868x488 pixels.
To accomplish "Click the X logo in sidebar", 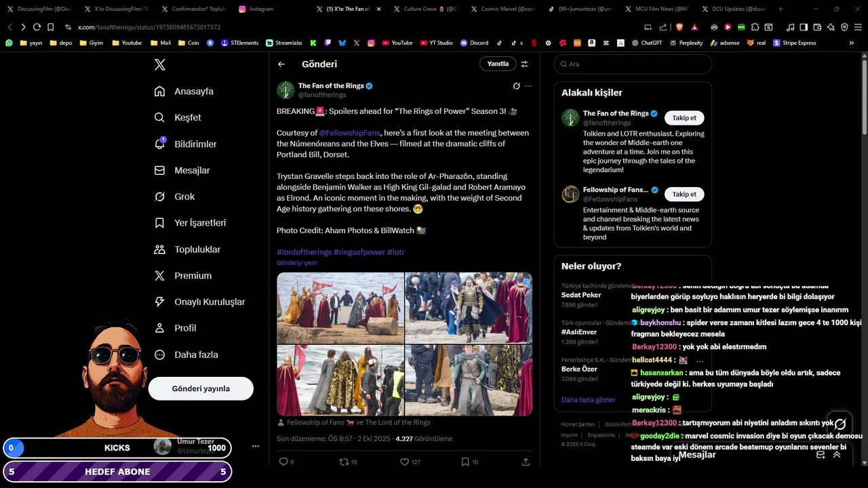I will 159,64.
